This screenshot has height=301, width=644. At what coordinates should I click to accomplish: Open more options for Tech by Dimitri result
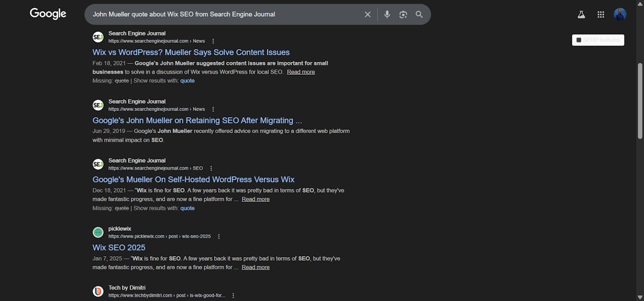click(233, 295)
